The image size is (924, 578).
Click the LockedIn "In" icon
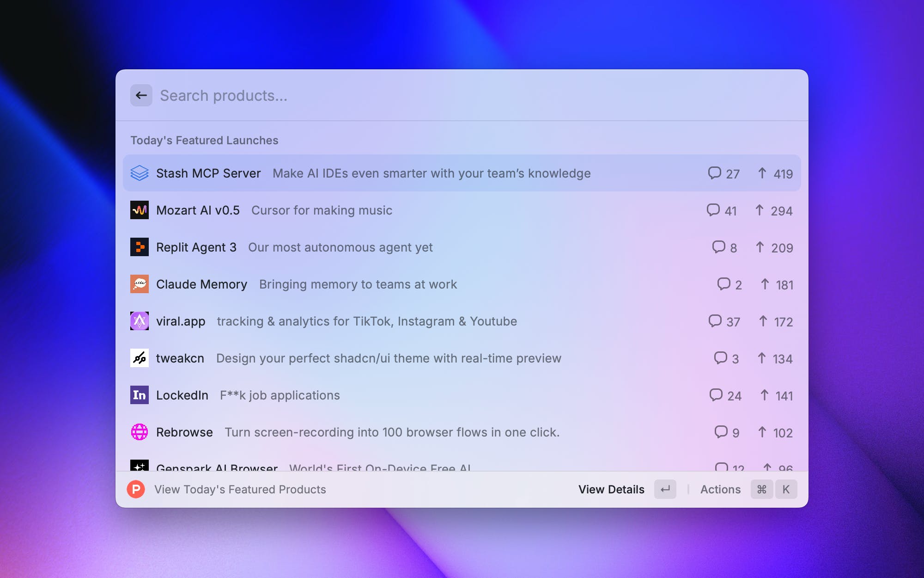[x=139, y=395]
